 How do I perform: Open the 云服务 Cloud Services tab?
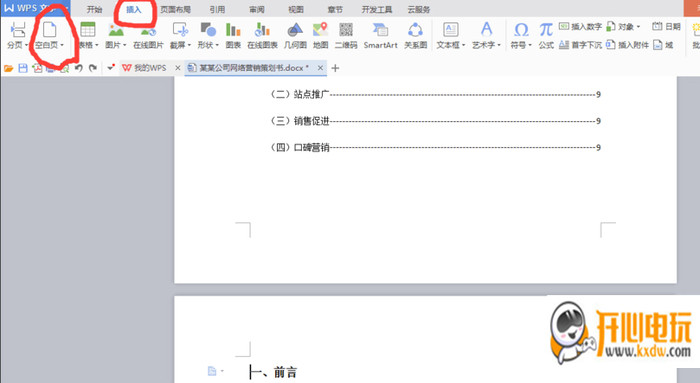(x=419, y=9)
